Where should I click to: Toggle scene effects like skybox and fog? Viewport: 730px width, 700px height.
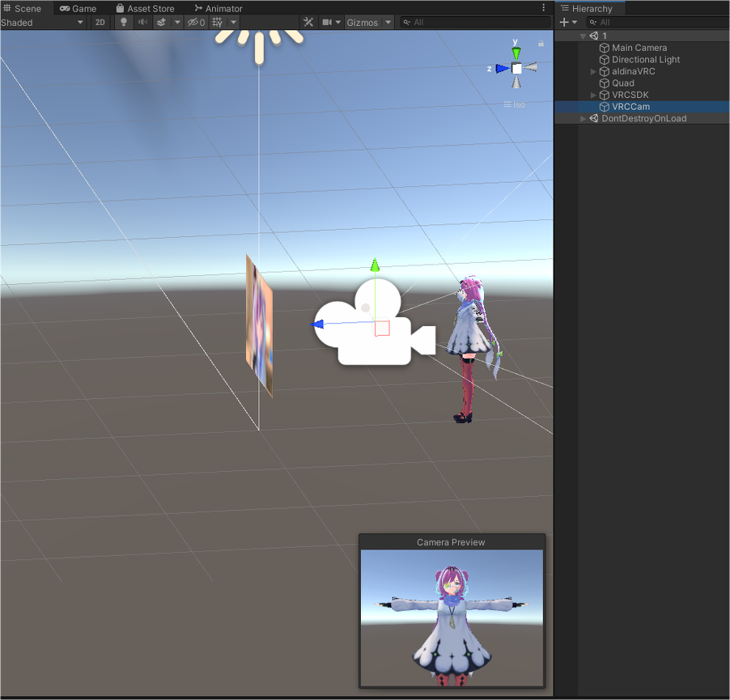coord(162,22)
